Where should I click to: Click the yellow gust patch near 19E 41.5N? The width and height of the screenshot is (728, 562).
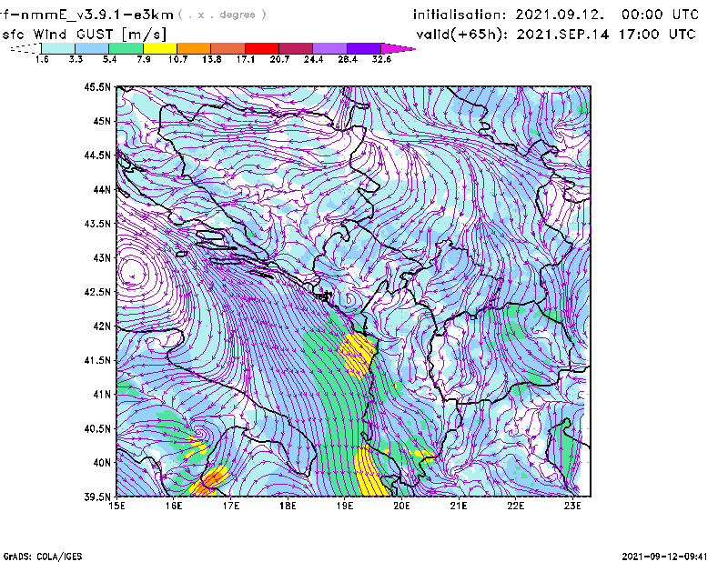tap(358, 355)
